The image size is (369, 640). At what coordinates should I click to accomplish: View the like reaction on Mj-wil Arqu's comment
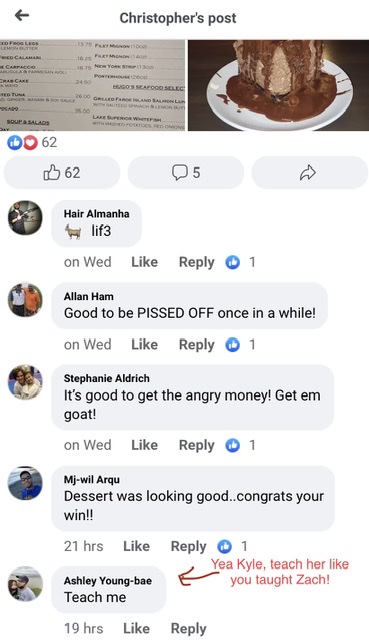point(232,546)
